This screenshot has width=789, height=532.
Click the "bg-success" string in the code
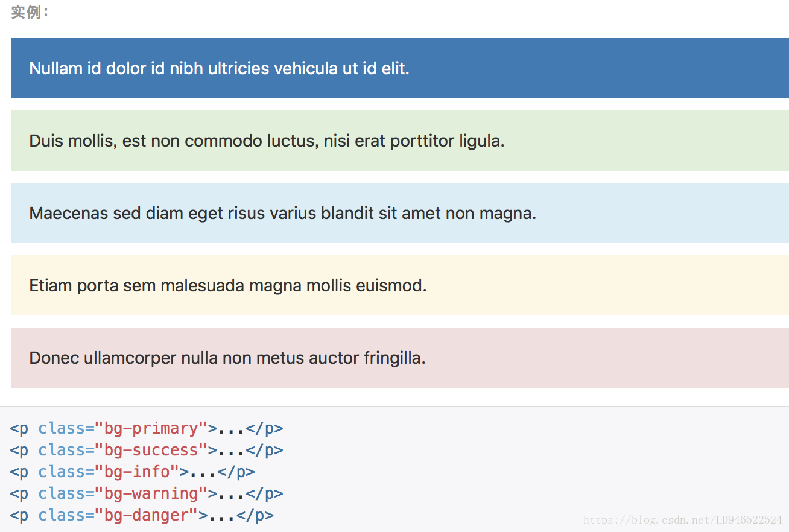click(151, 451)
